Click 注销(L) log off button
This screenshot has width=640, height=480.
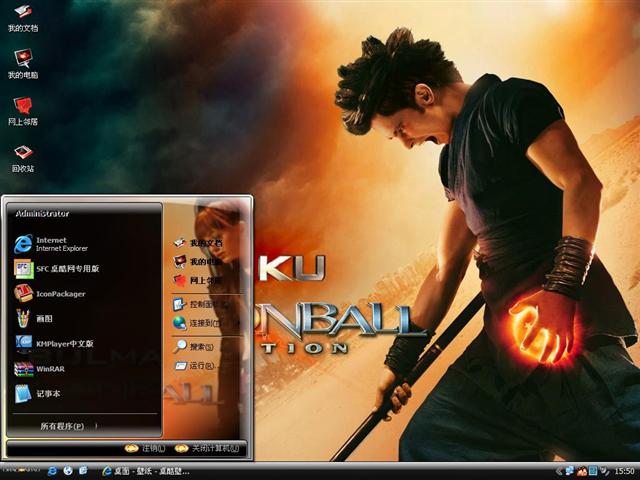click(144, 448)
